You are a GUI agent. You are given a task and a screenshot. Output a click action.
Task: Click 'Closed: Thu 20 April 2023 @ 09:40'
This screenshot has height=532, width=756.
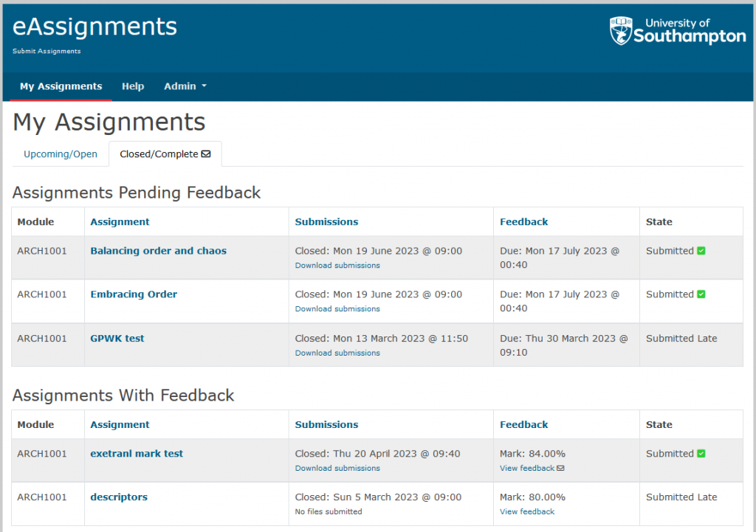click(377, 454)
